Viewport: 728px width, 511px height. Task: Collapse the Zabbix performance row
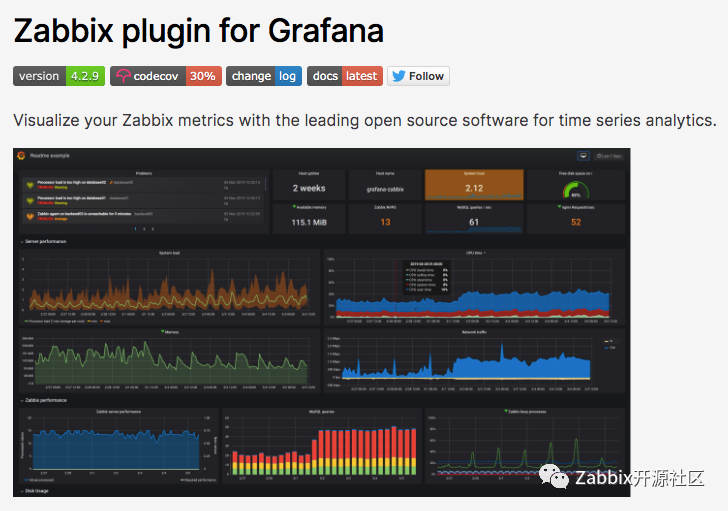(x=43, y=400)
